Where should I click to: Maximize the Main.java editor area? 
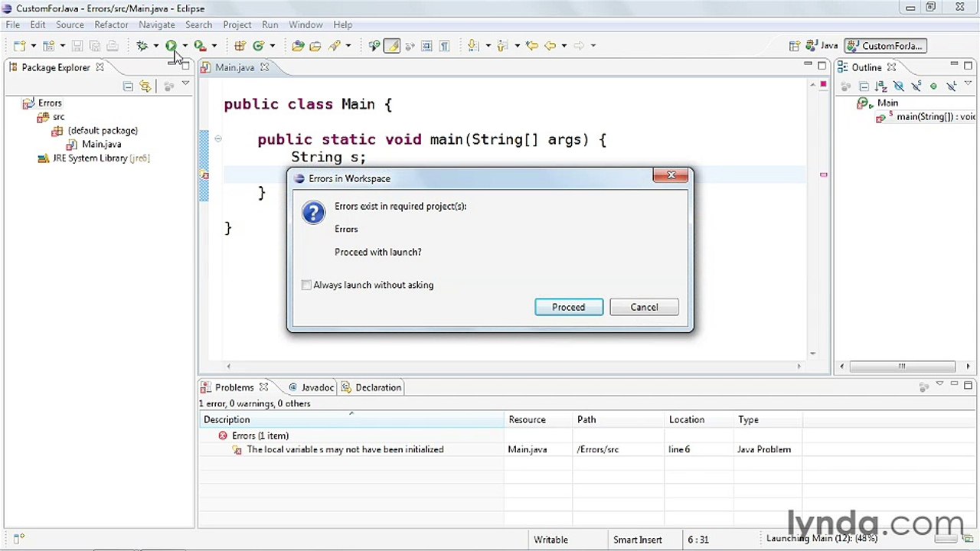(x=822, y=66)
